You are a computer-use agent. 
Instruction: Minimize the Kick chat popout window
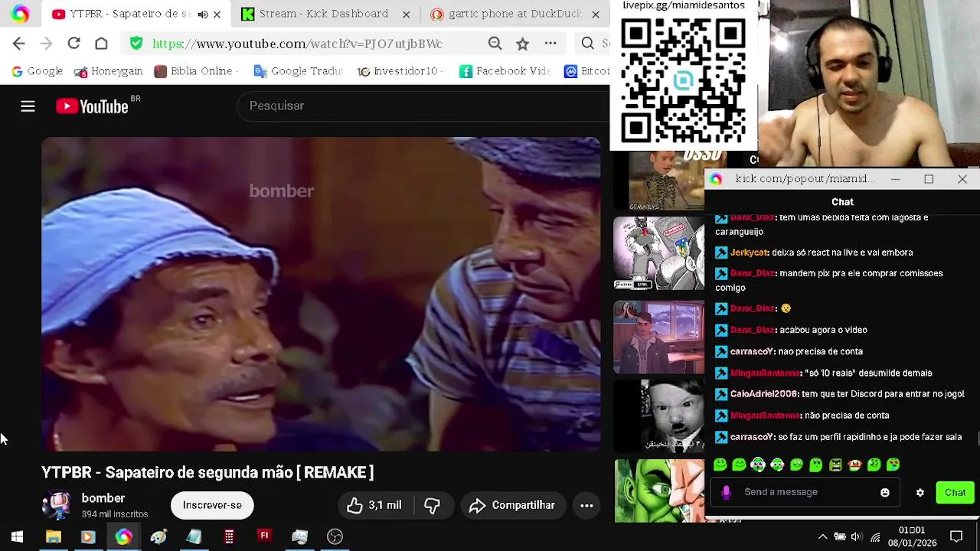[895, 179]
